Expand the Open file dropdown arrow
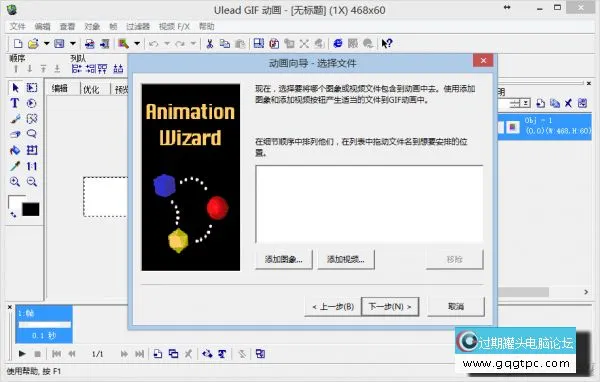600x382 pixels. tap(46, 44)
